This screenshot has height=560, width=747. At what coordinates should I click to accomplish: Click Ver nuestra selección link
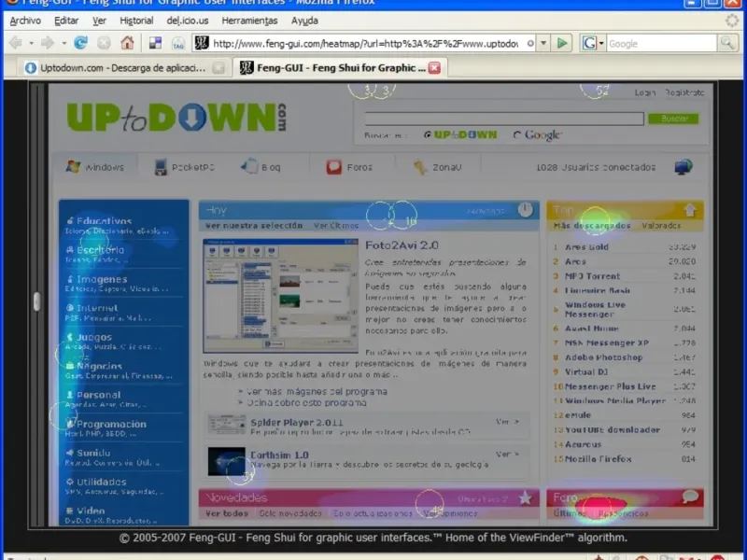coord(254,226)
